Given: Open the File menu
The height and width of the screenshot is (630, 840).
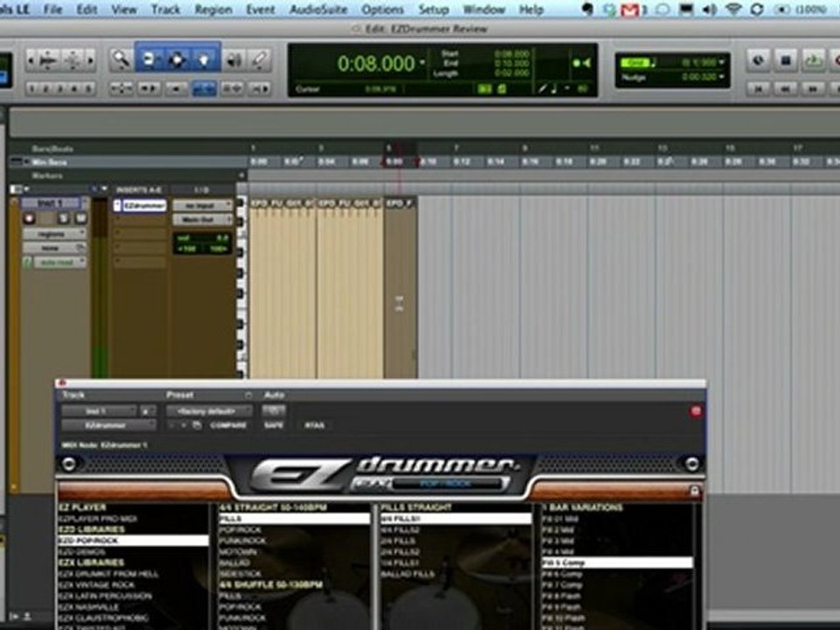Looking at the screenshot, I should (52, 10).
